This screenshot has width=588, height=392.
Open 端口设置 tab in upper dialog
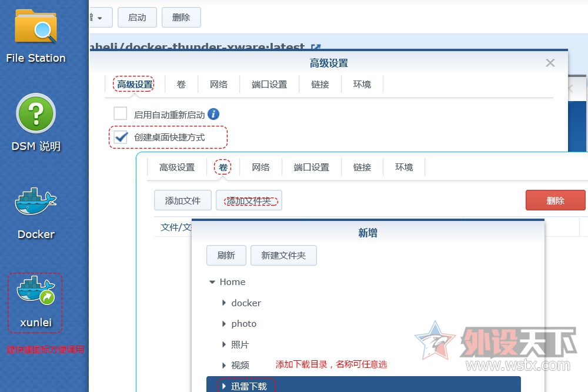(269, 84)
